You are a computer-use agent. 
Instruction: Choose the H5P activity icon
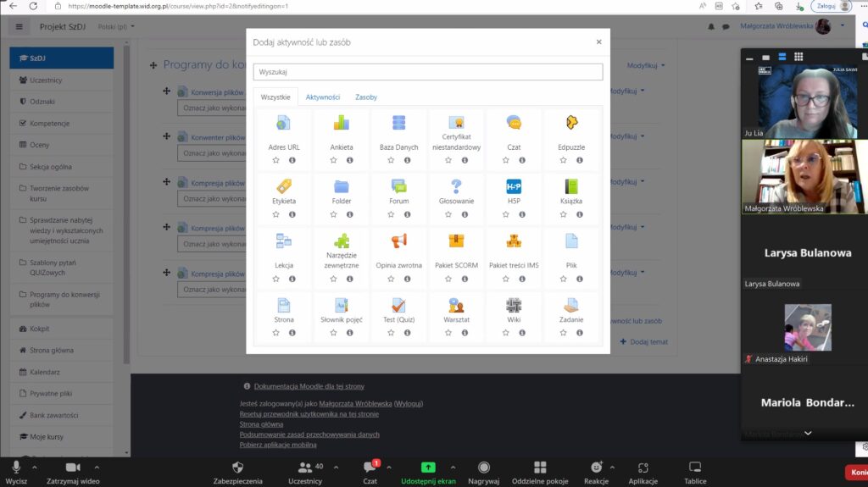coord(514,186)
